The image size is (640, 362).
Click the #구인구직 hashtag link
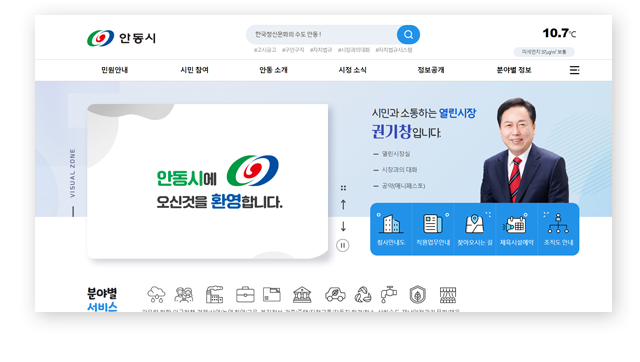point(293,50)
